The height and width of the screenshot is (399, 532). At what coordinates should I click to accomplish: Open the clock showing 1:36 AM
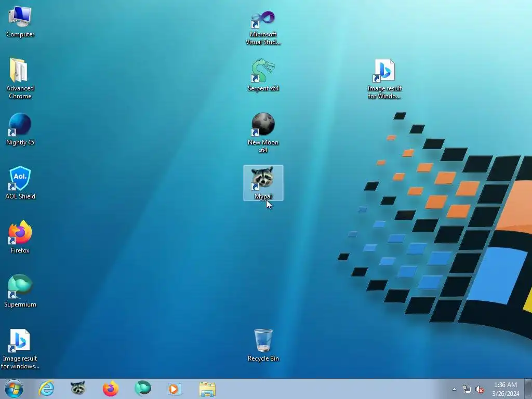[506, 389]
